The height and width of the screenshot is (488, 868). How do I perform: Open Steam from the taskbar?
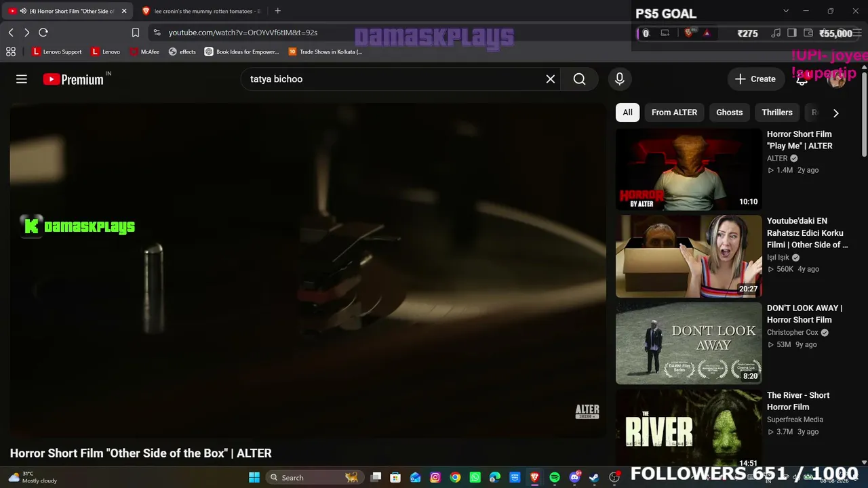(594, 477)
